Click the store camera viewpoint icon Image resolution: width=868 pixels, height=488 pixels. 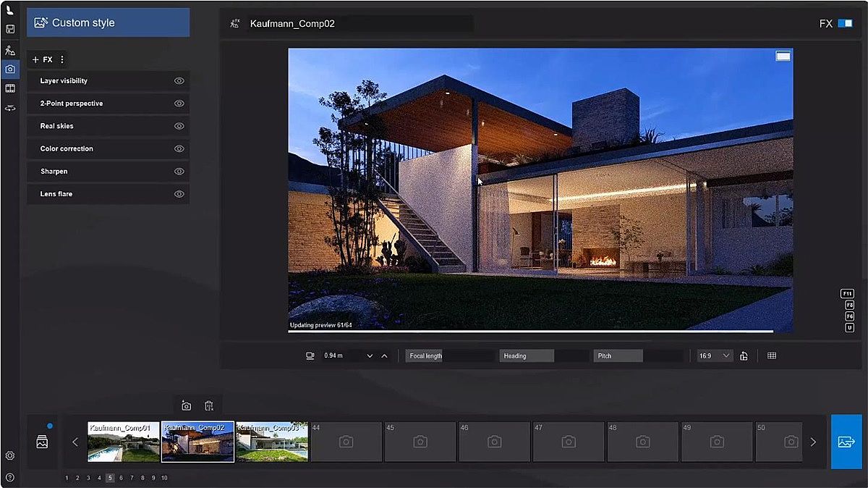pos(186,406)
